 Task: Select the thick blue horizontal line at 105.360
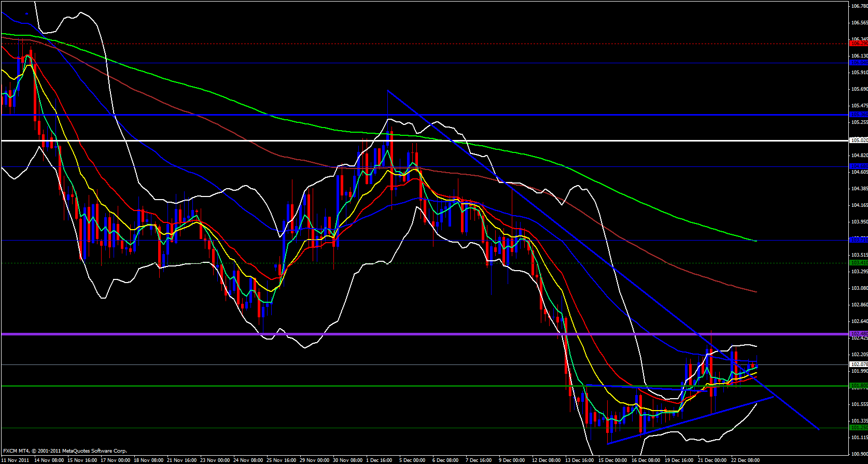[415, 115]
